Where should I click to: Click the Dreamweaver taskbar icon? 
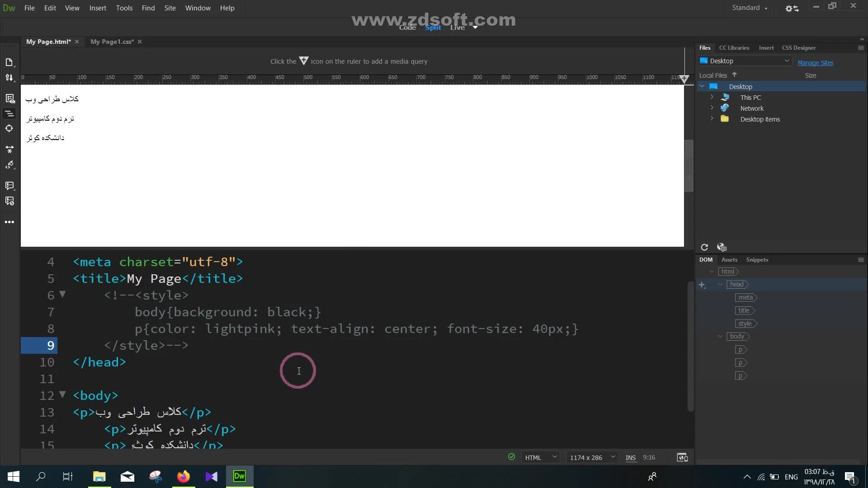click(240, 476)
